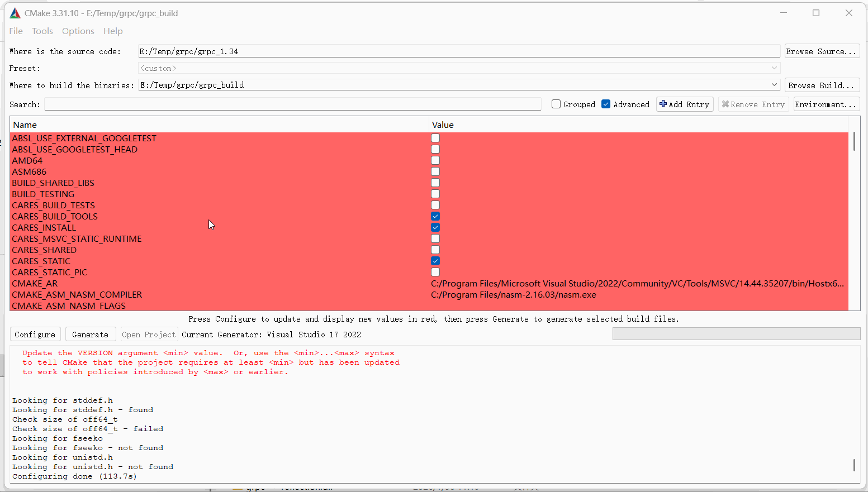Enable BUILD_SHARED_LIBS checkbox
This screenshot has width=868, height=492.
click(x=435, y=183)
